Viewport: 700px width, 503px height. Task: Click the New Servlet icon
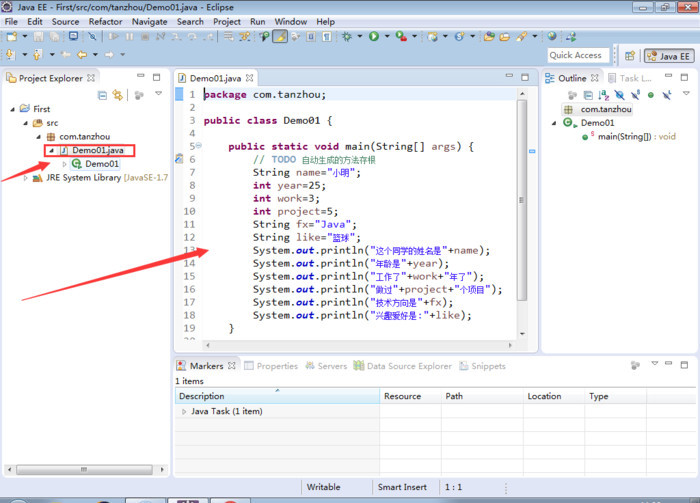[x=459, y=37]
